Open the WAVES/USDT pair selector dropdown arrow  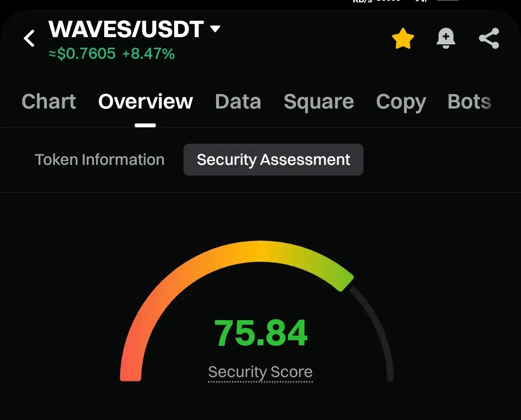(x=215, y=29)
